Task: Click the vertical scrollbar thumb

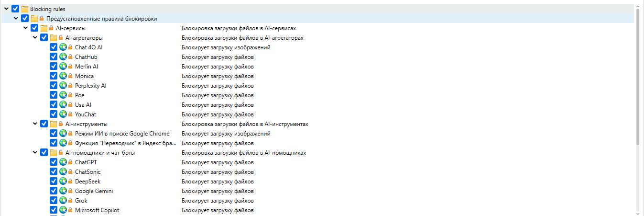Action: [x=639, y=77]
